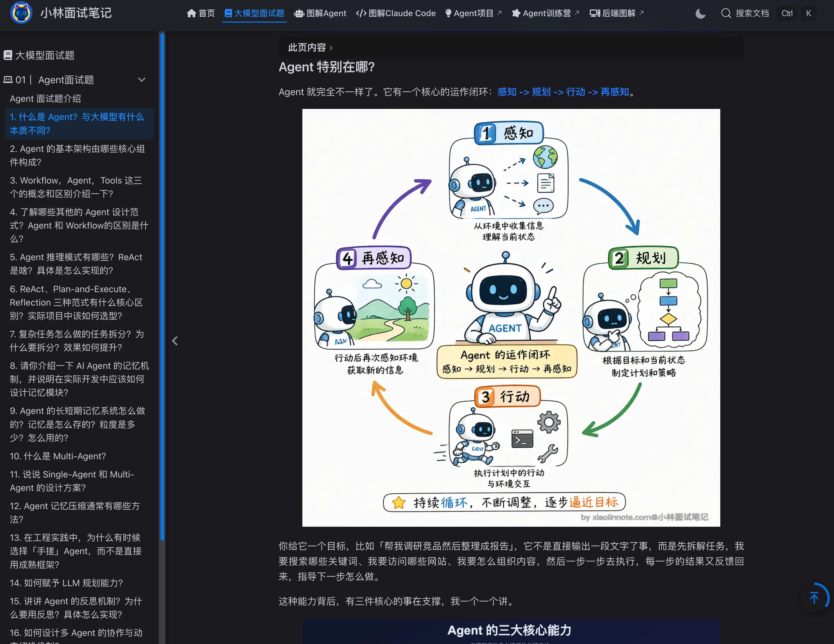Expand the 此页内容 table of contents

(x=310, y=47)
